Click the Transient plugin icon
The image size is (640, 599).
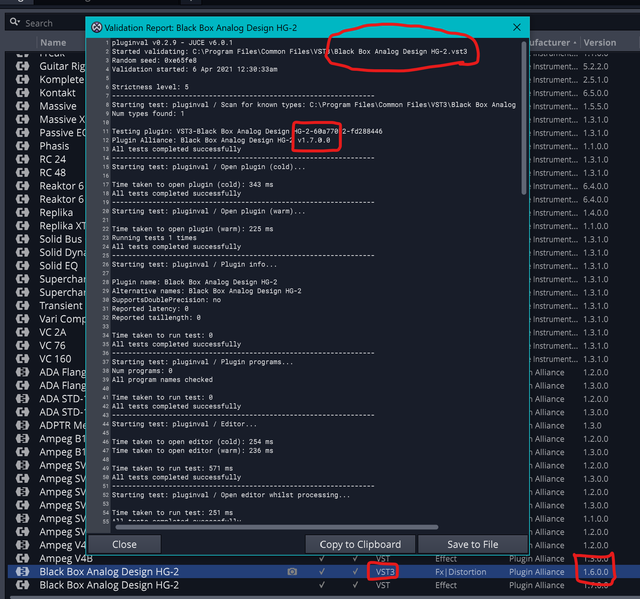[x=22, y=306]
